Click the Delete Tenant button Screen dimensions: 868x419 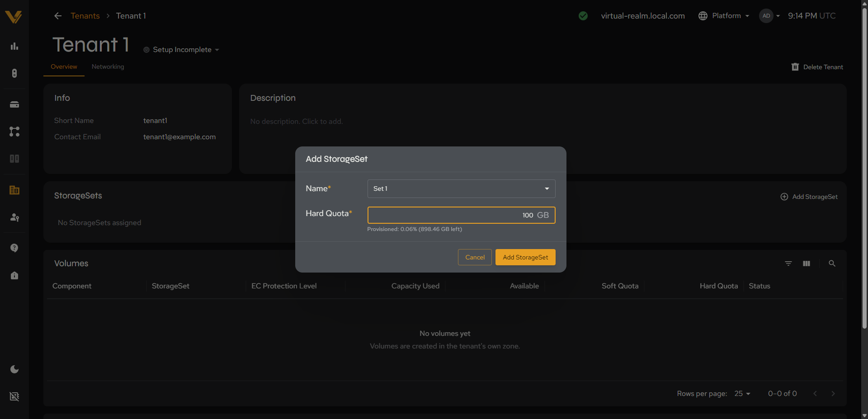pyautogui.click(x=817, y=67)
